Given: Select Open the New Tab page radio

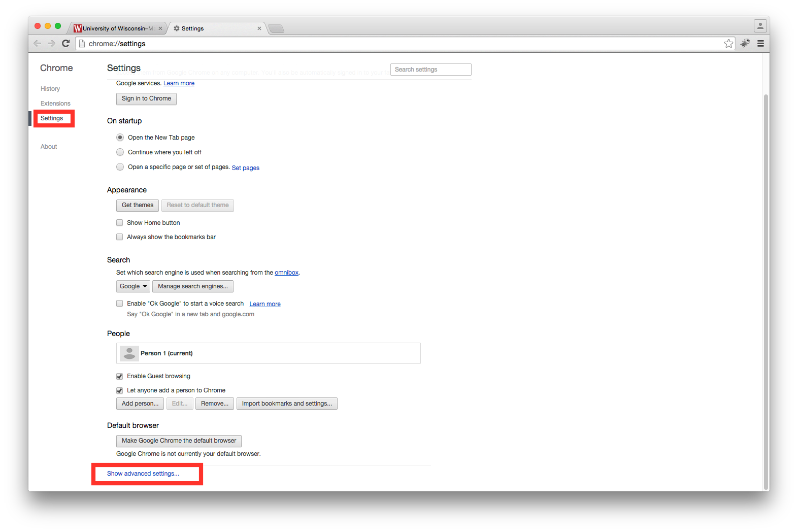Looking at the screenshot, I should click(120, 138).
